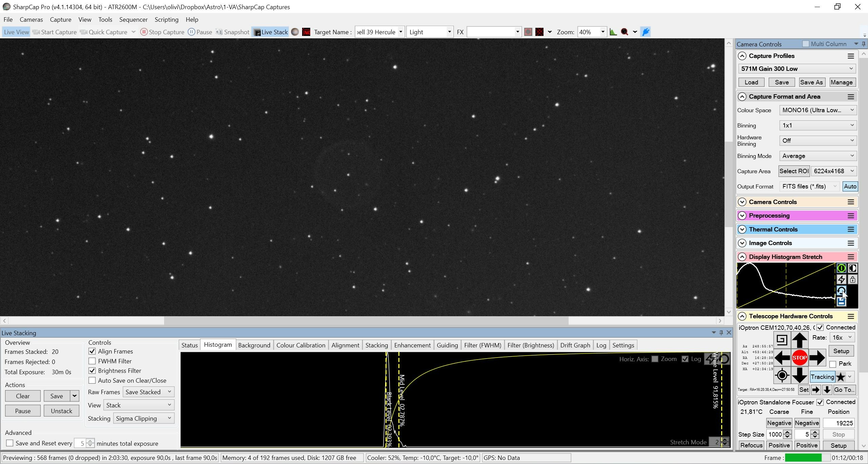Expand the Preprocessing section

tap(742, 216)
